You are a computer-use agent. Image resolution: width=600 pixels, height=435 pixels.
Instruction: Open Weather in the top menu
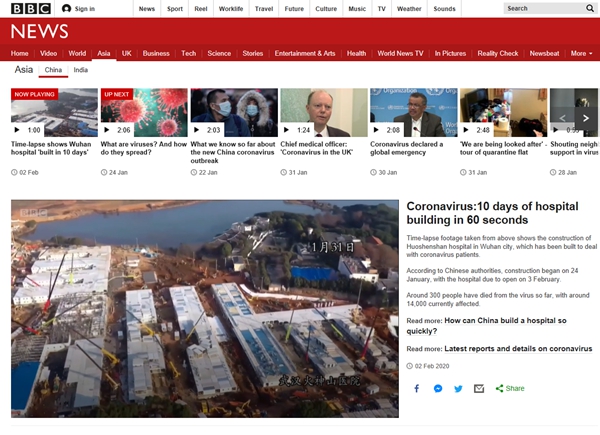click(409, 8)
